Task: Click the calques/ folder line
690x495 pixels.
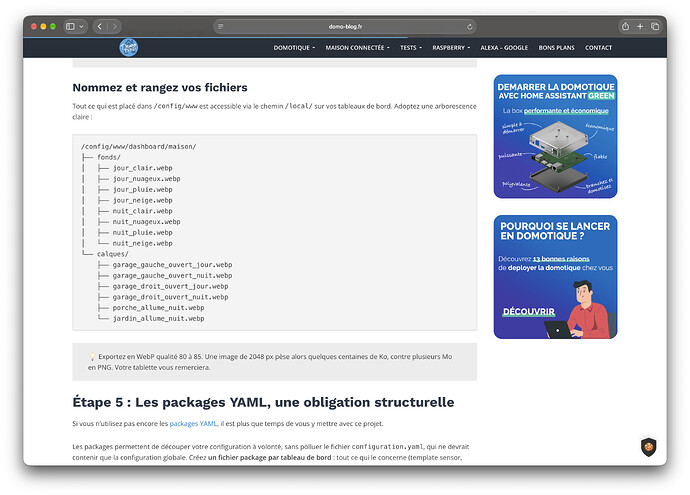Action: pos(113,254)
